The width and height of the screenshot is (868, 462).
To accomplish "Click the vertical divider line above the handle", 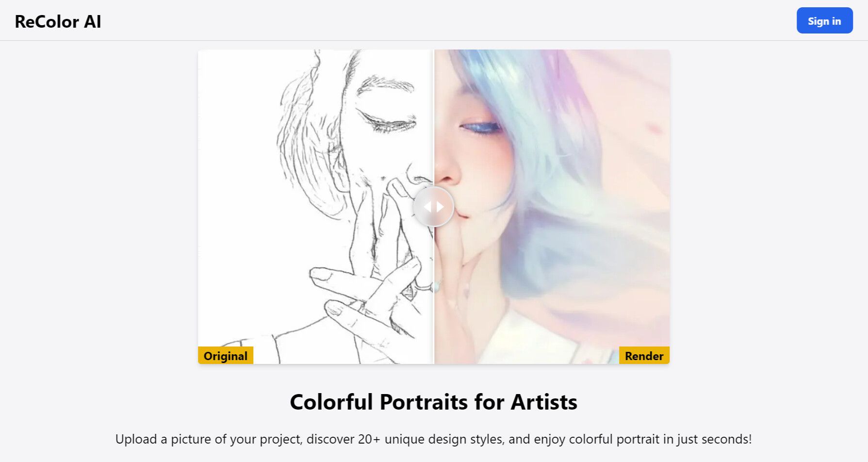I will click(x=433, y=116).
